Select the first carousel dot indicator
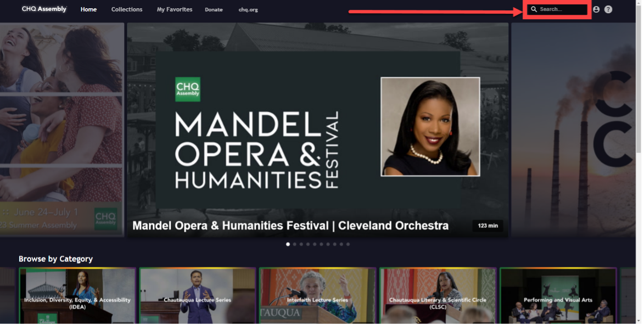 289,245
